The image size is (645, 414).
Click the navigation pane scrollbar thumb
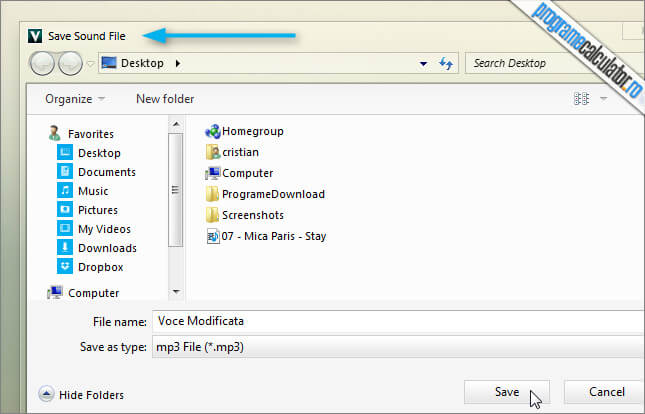[176, 190]
